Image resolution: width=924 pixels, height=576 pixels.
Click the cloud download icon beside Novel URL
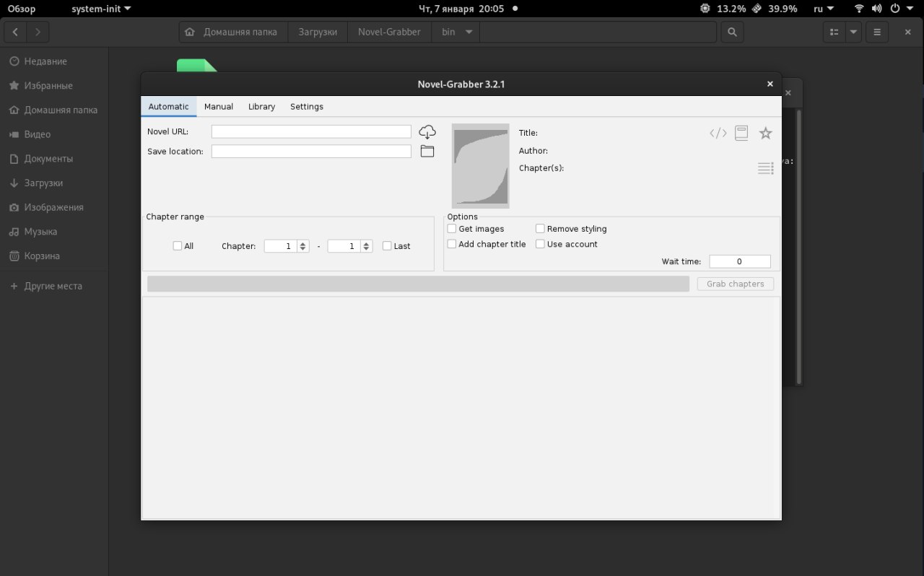(x=427, y=131)
